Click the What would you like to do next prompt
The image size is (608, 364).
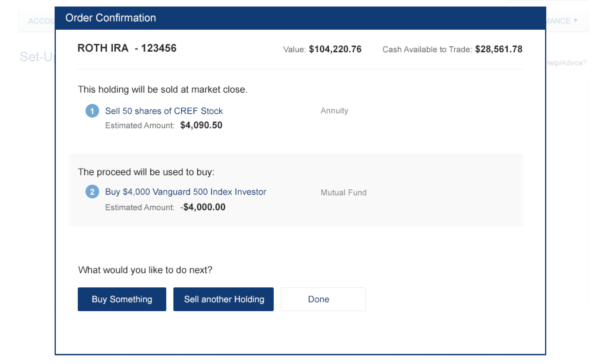pos(145,270)
